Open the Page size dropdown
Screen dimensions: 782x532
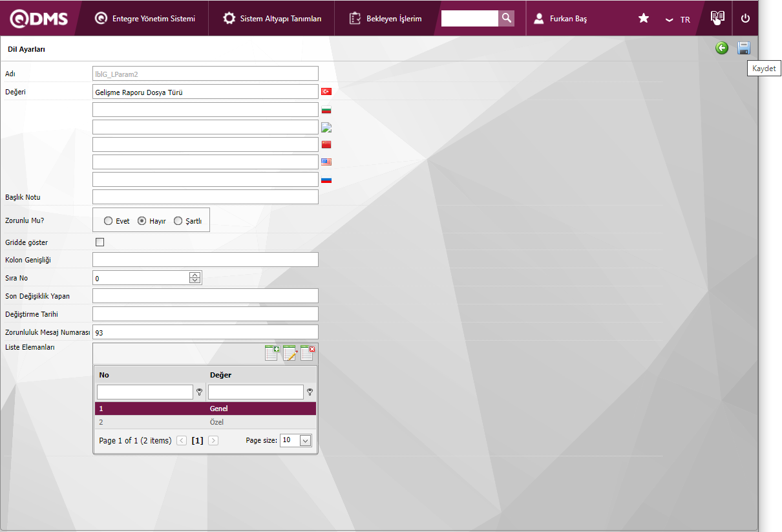306,440
